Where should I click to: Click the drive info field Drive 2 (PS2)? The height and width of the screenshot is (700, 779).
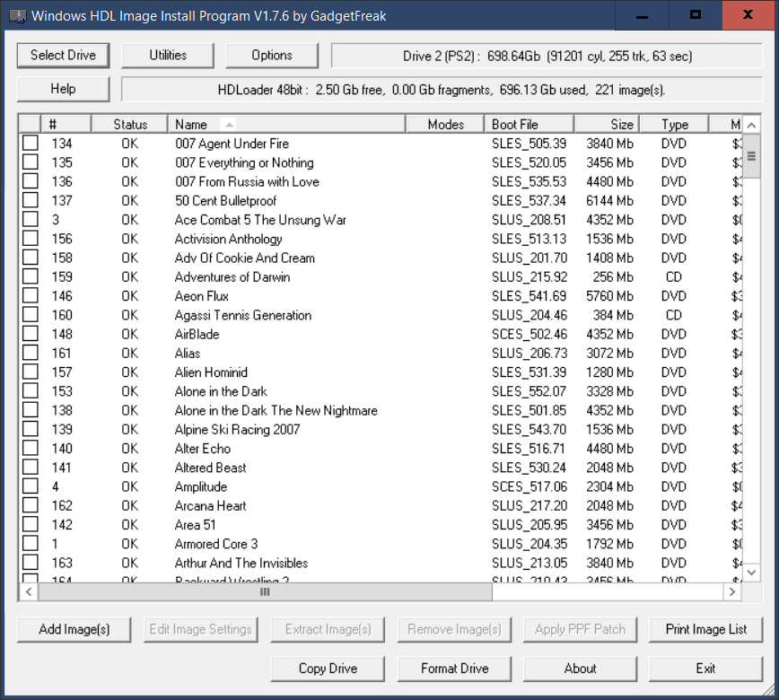[x=547, y=56]
